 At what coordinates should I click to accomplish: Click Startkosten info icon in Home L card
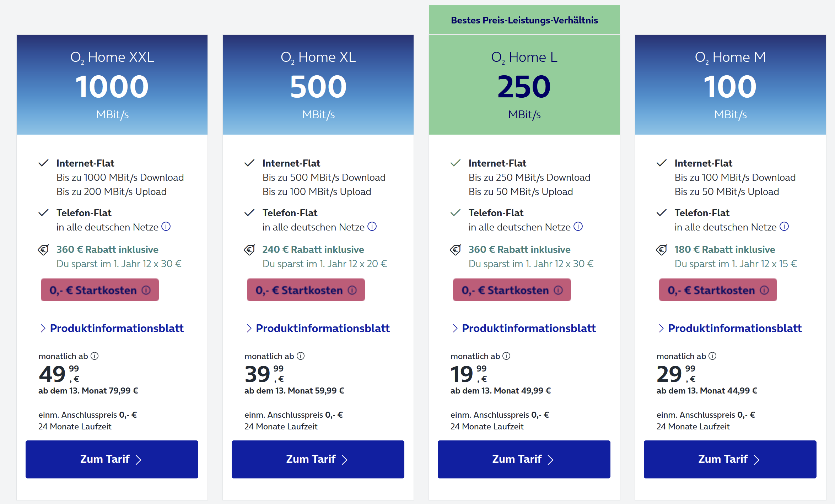click(558, 290)
